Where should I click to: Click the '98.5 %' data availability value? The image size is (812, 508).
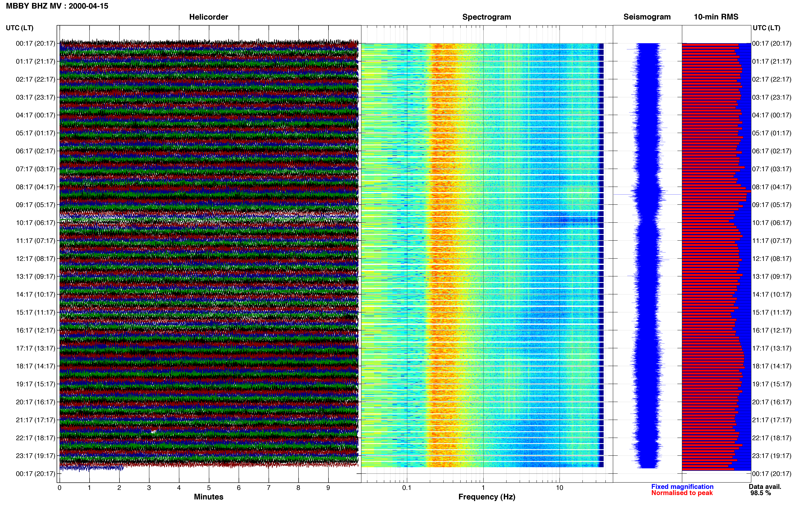pos(761,493)
